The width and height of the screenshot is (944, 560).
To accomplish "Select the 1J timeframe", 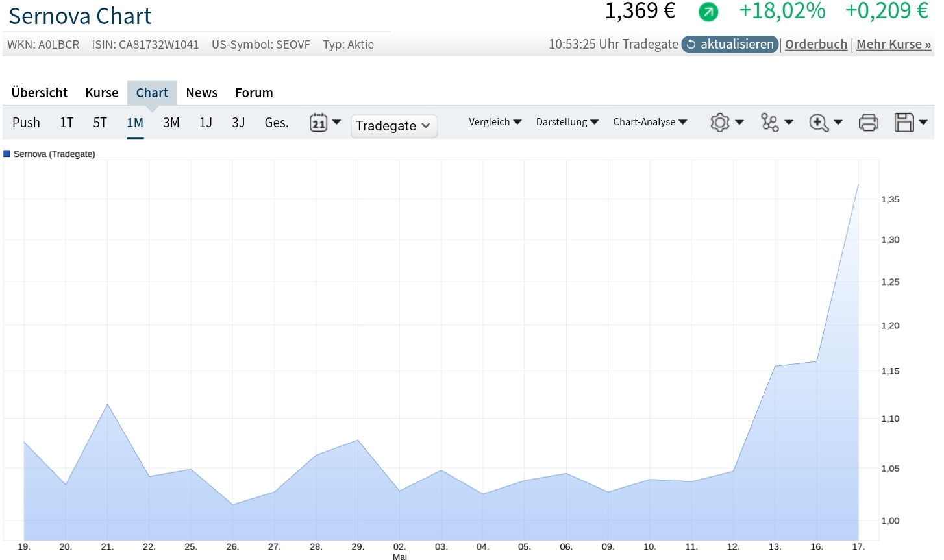I will [x=206, y=123].
